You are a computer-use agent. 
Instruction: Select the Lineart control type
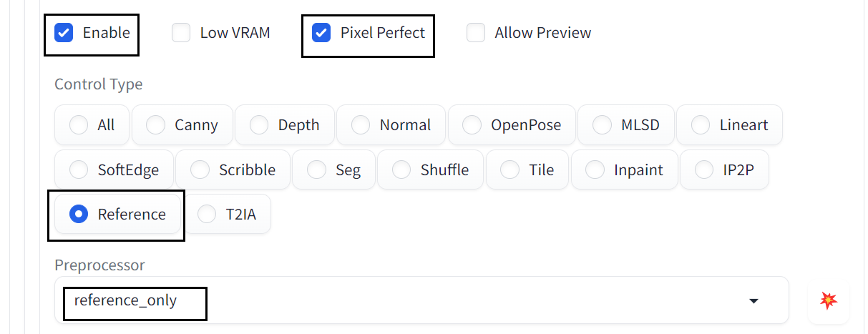[729, 125]
